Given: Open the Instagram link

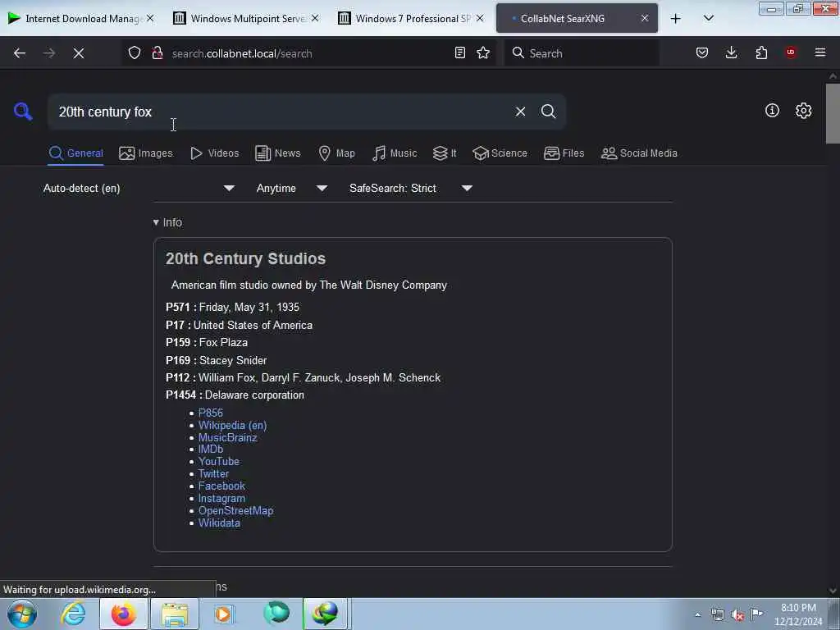Looking at the screenshot, I should click(221, 498).
